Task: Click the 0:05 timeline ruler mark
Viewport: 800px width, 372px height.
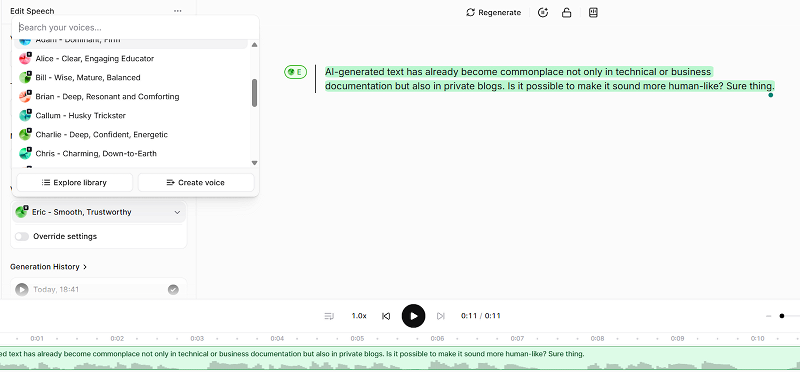Action: pos(357,338)
